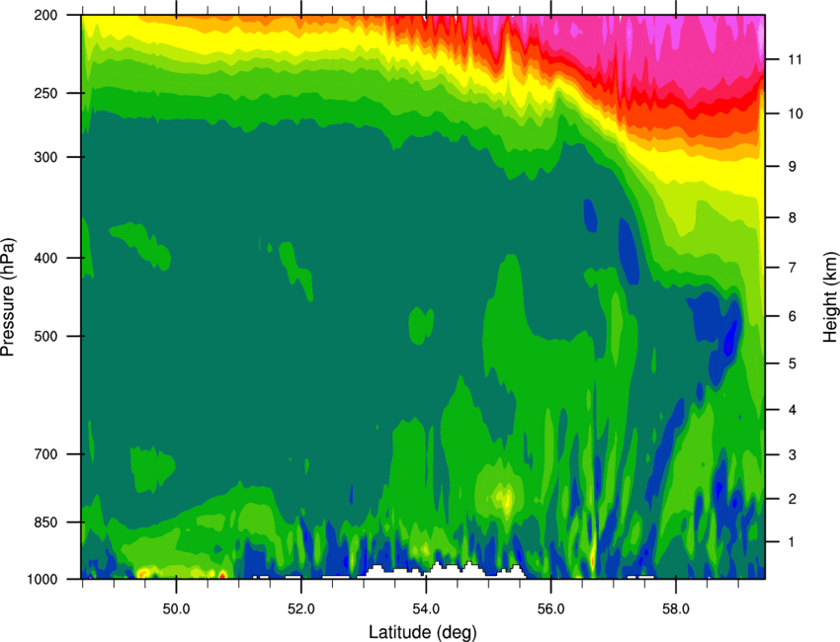Image resolution: width=840 pixels, height=642 pixels.
Task: Click the 7 km height label
Action: (x=793, y=268)
